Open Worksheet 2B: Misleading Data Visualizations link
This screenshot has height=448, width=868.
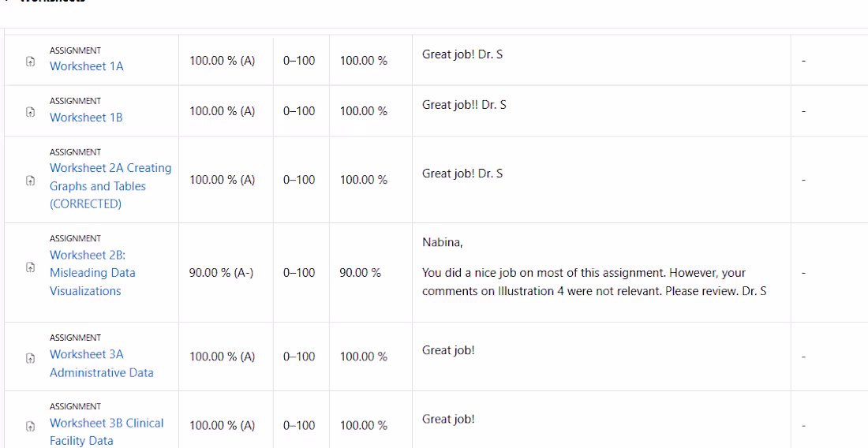[x=92, y=273]
